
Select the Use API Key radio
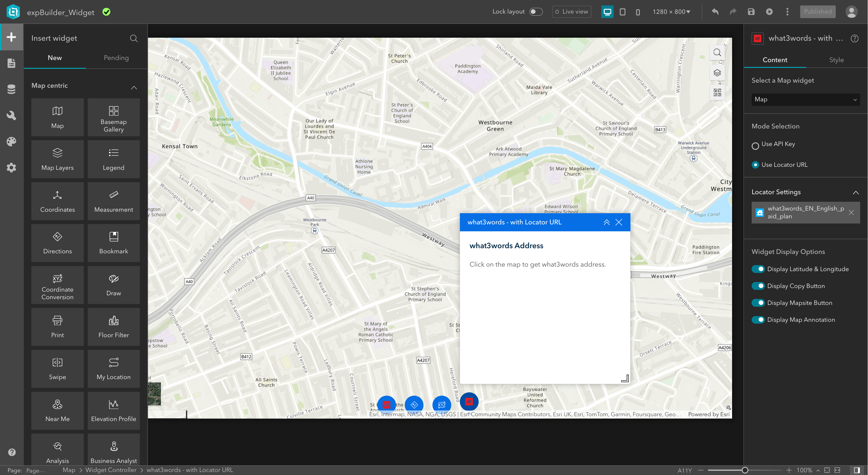tap(755, 146)
